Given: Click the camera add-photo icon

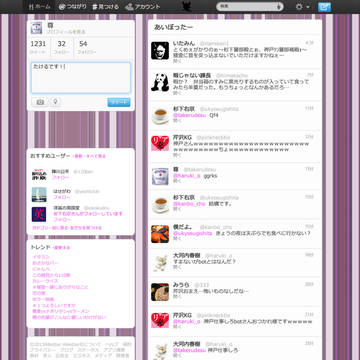Looking at the screenshot, I should (40, 102).
